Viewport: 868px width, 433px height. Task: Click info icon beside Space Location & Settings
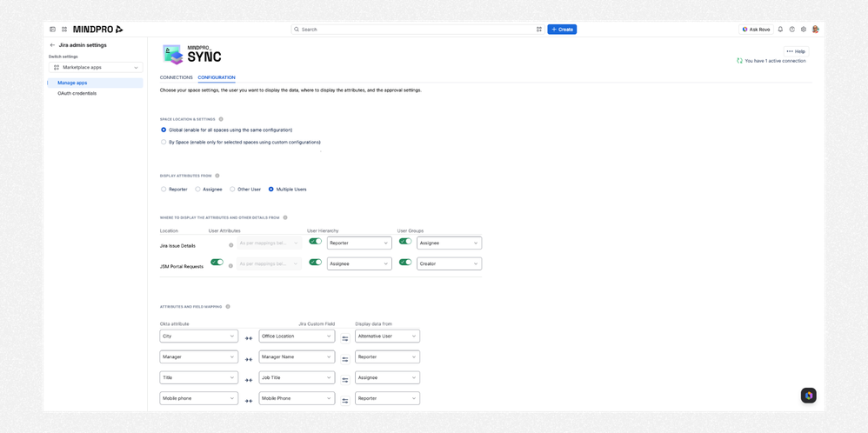tap(221, 119)
